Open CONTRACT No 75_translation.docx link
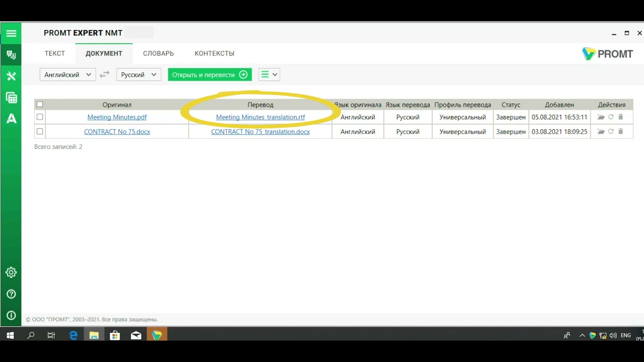Image resolution: width=644 pixels, height=362 pixels. [x=261, y=132]
